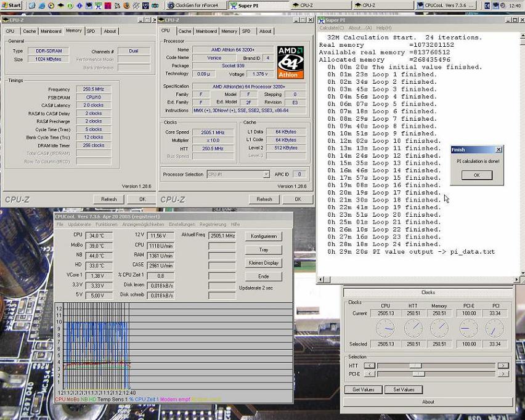Image resolution: width=525 pixels, height=420 pixels.
Task: Click the Aktuell Freq 2505,1 MHz field
Action: pos(222,236)
